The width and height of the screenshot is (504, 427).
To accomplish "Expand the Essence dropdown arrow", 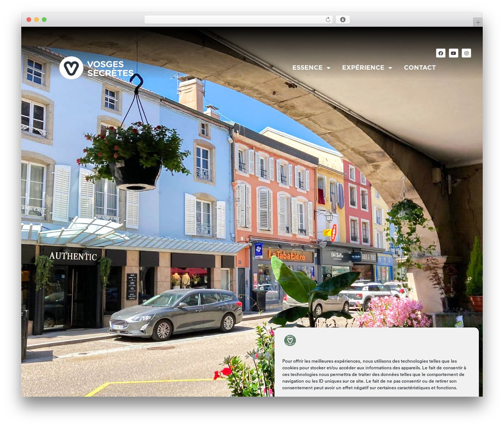I will 328,68.
